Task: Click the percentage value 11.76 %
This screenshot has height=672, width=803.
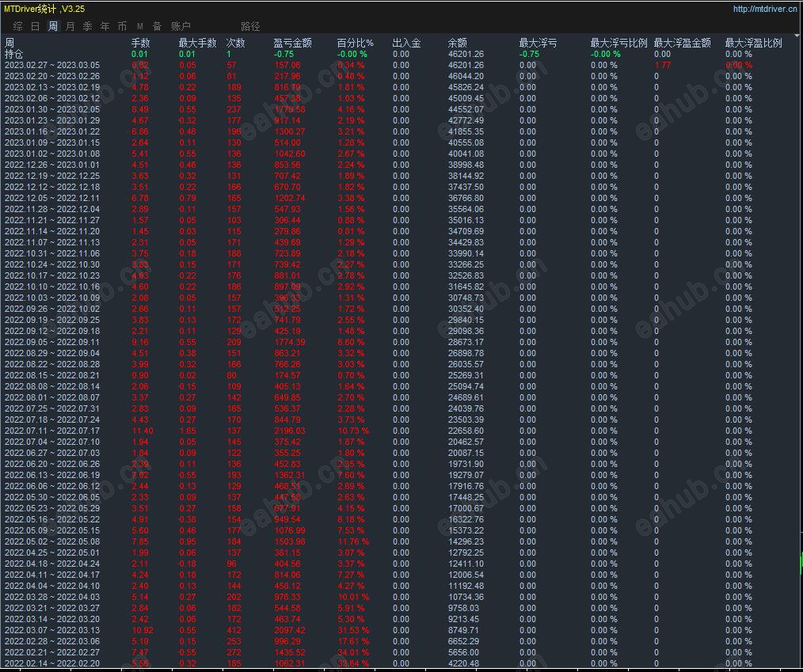Action: [x=353, y=541]
